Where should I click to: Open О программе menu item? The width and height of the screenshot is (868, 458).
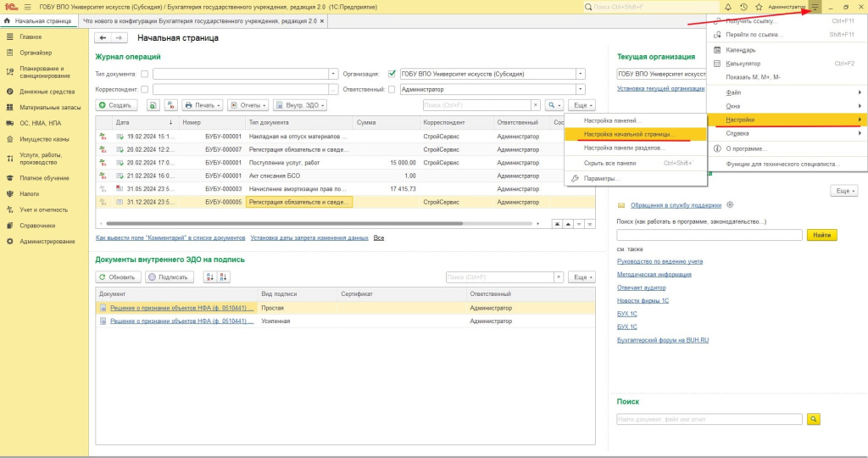click(x=787, y=149)
